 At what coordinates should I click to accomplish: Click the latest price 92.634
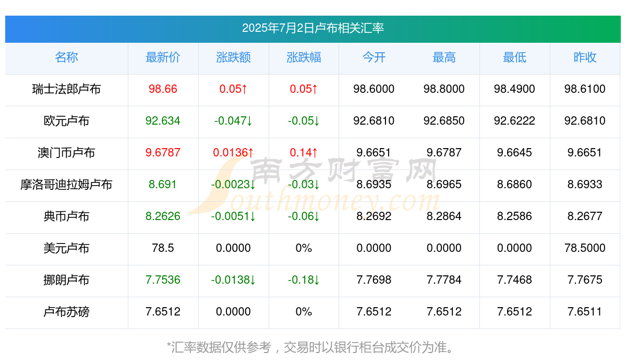point(163,121)
